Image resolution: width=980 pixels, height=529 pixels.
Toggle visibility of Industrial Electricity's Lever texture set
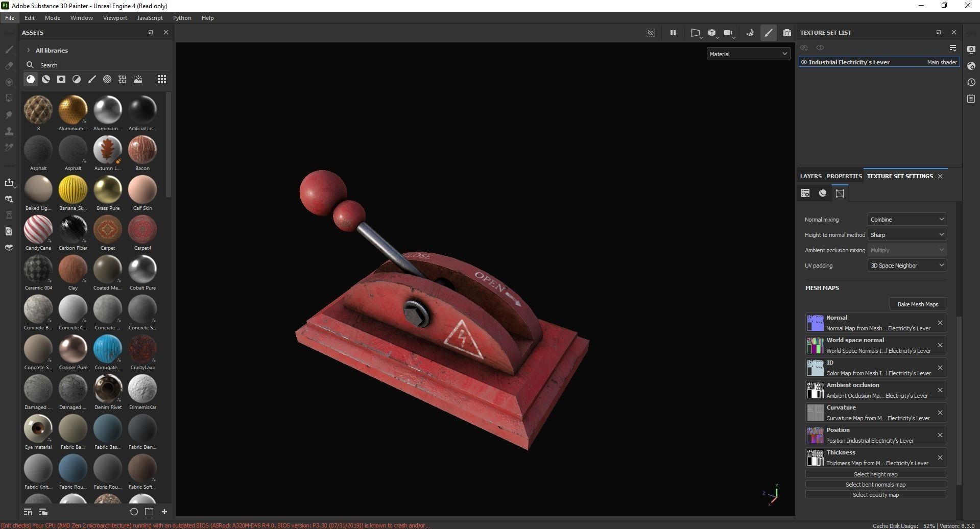point(804,62)
